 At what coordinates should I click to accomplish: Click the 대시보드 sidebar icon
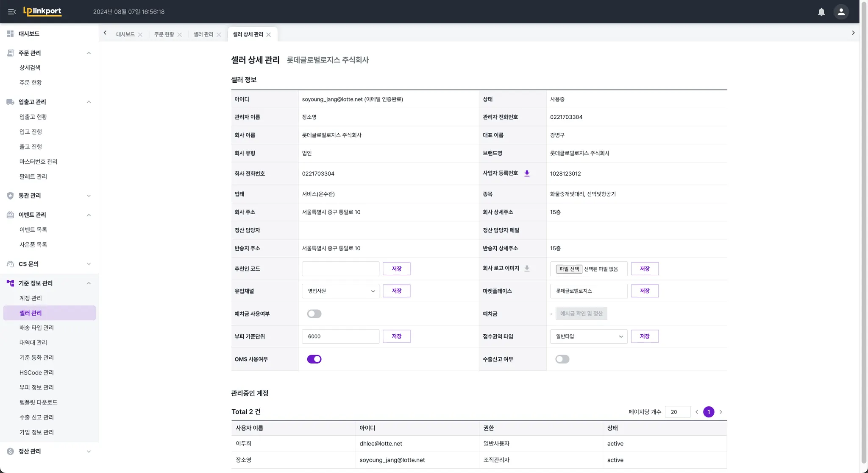(10, 34)
